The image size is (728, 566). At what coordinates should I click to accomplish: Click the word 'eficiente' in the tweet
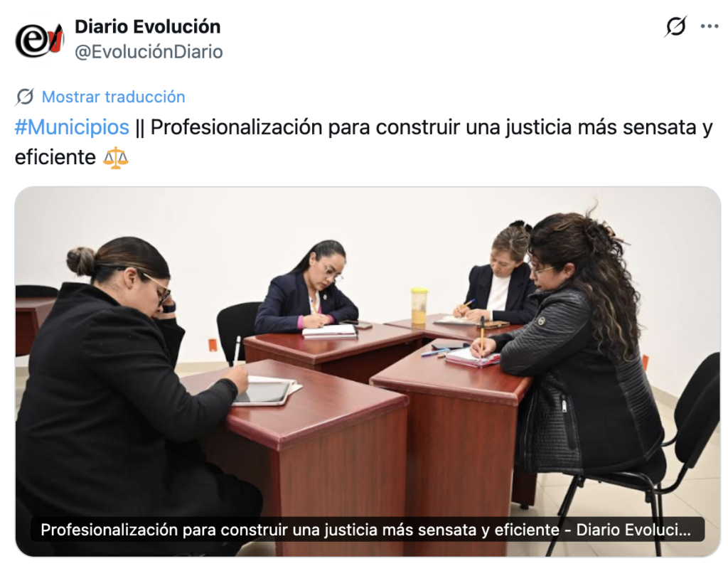pos(55,157)
